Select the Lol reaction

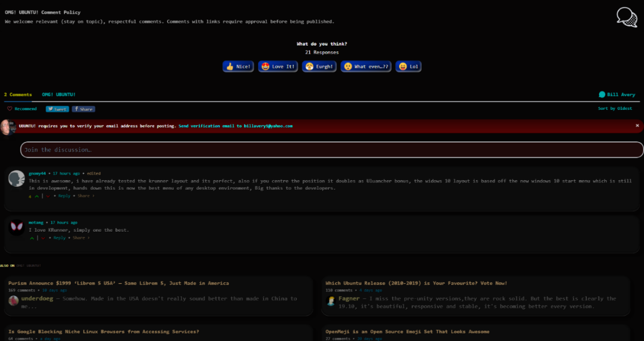tap(408, 66)
